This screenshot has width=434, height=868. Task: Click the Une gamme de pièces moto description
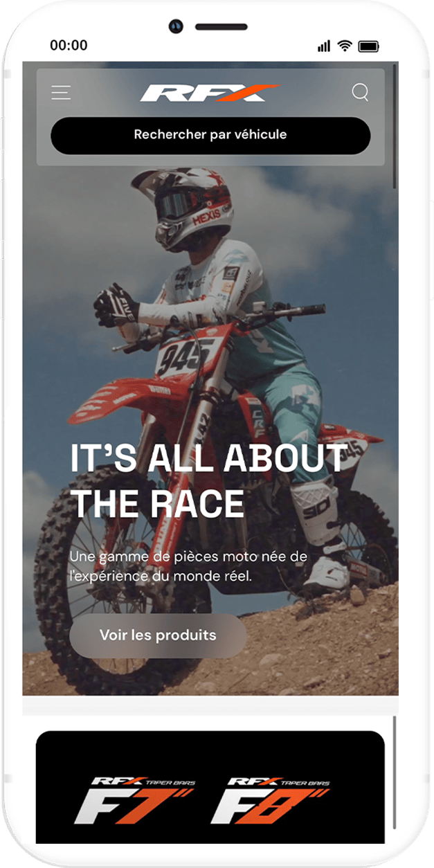(188, 565)
